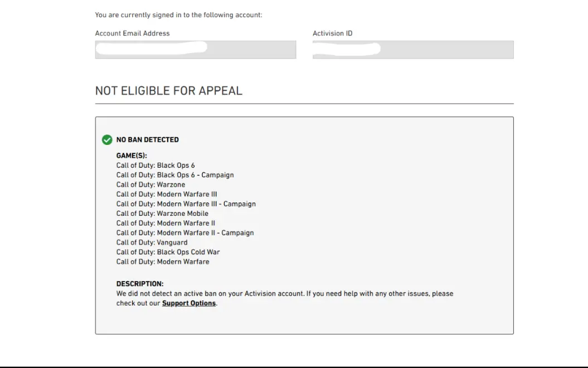Screen dimensions: 588x368
Task: Select the Black Ops Cold War entry
Action: tap(168, 252)
